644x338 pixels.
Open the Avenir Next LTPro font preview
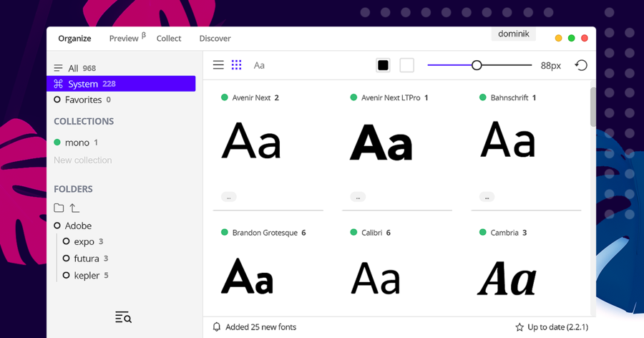click(381, 143)
